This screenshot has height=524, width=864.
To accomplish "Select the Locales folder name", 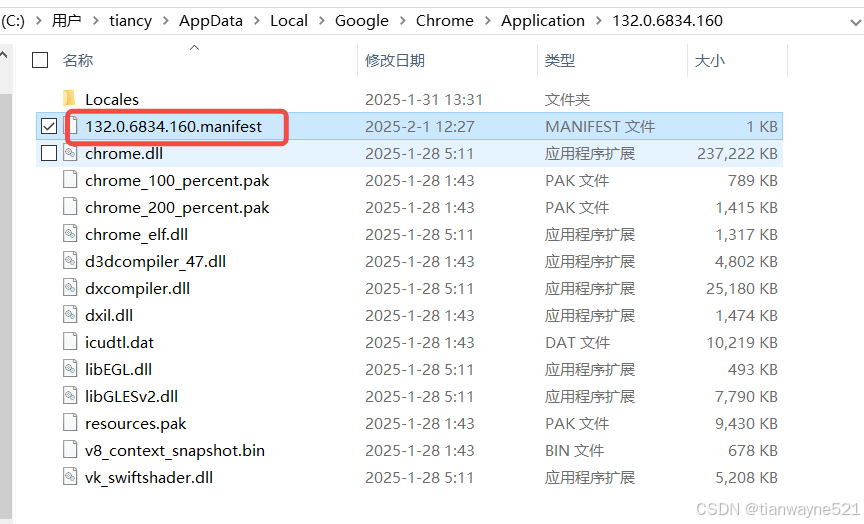I will click(x=112, y=99).
